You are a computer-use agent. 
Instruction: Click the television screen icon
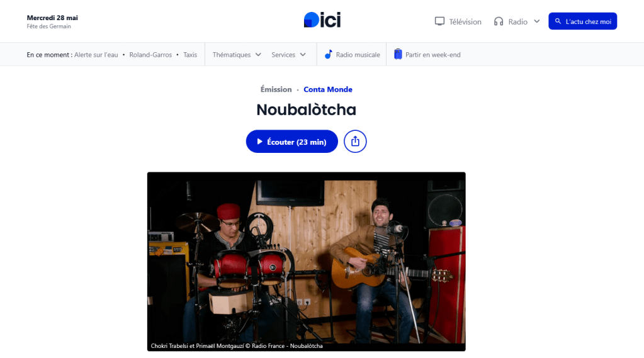pyautogui.click(x=439, y=21)
